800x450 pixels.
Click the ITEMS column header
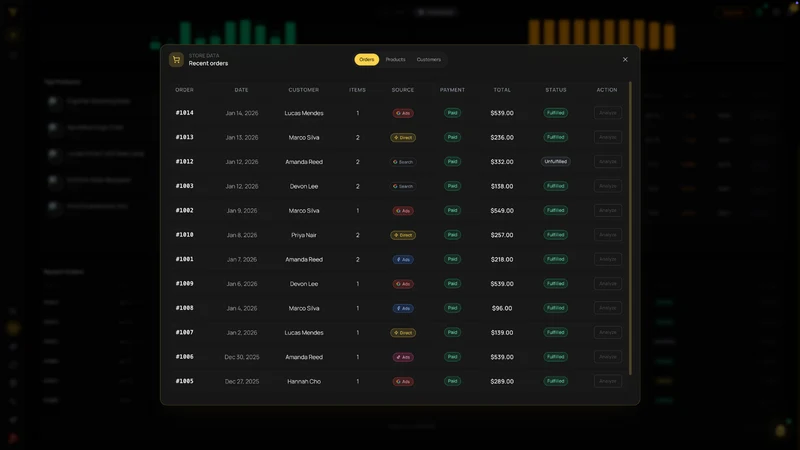coord(357,90)
